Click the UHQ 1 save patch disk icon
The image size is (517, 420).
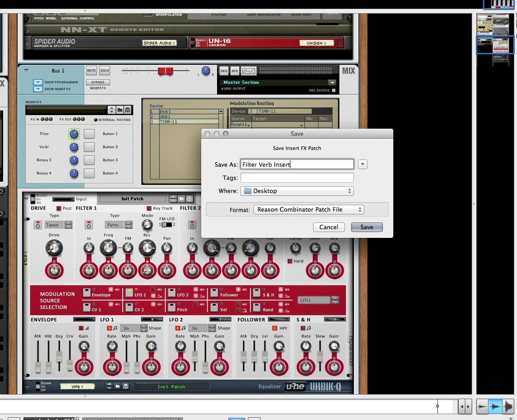[126, 386]
